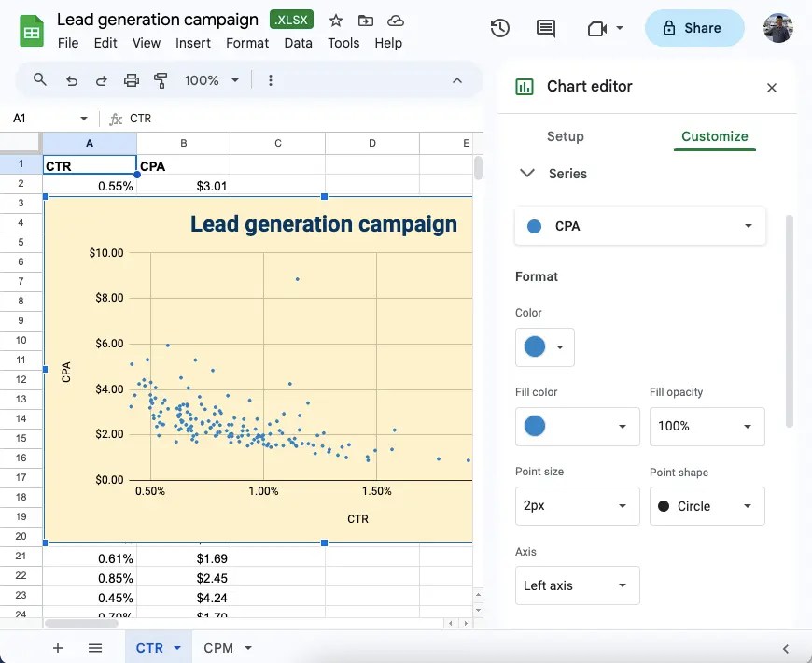Open the Data menu

pyautogui.click(x=298, y=42)
